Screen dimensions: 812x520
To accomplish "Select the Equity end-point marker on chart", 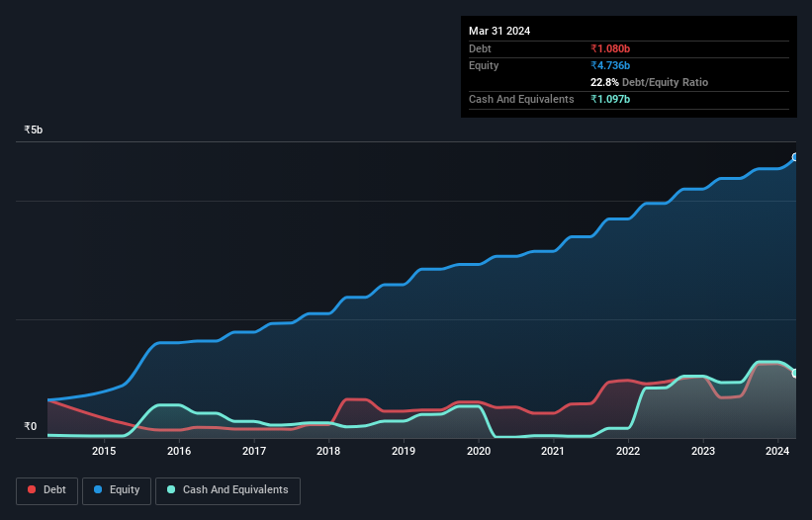I will [795, 157].
